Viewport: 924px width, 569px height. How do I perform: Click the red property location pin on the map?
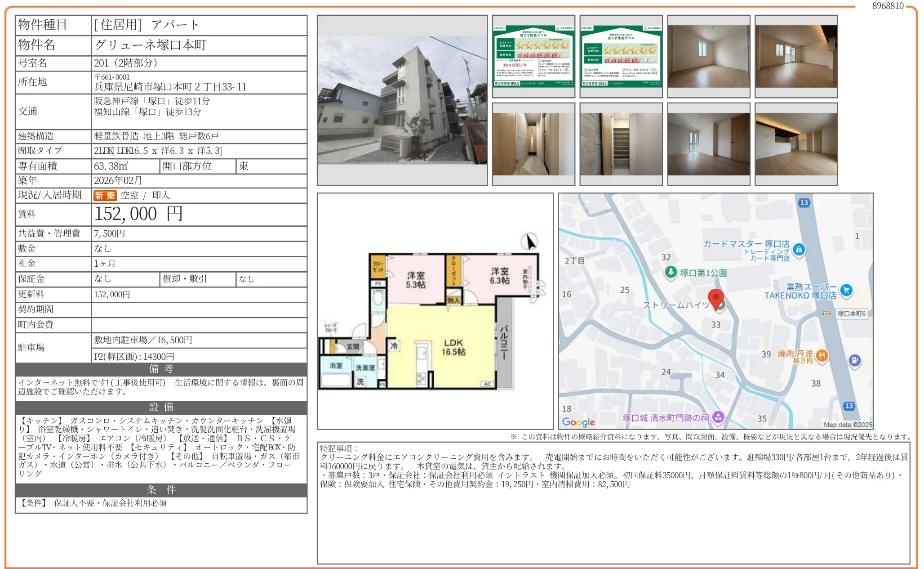[716, 298]
